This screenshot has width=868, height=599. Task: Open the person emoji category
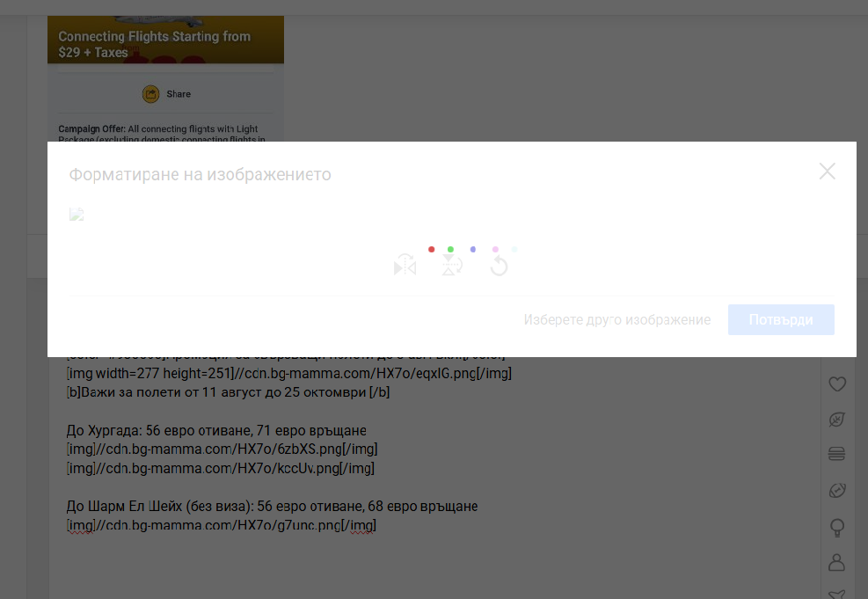coord(836,562)
